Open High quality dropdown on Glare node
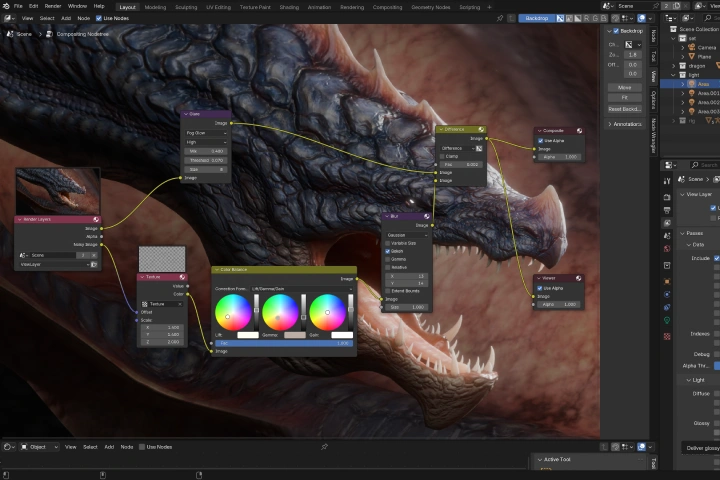Image resolution: width=720 pixels, height=480 pixels. (x=206, y=142)
